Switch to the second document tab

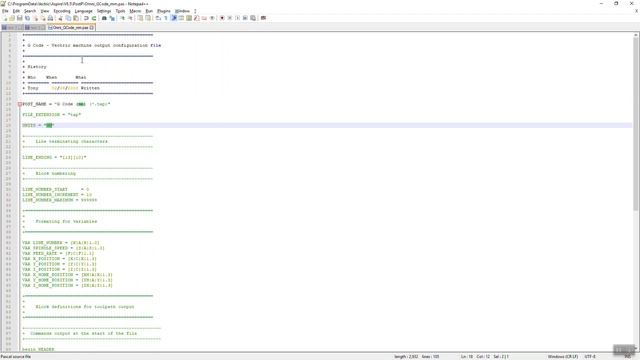click(x=35, y=27)
